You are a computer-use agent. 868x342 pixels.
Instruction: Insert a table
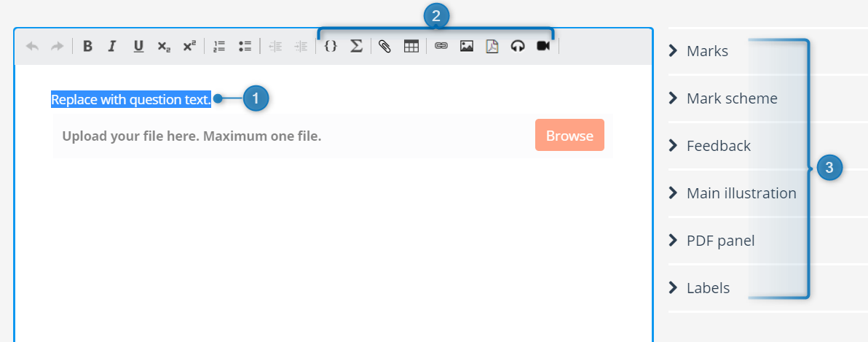click(411, 47)
